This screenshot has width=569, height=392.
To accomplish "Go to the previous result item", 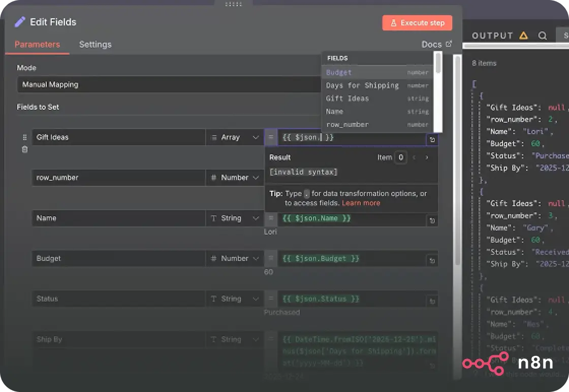I will pyautogui.click(x=414, y=157).
